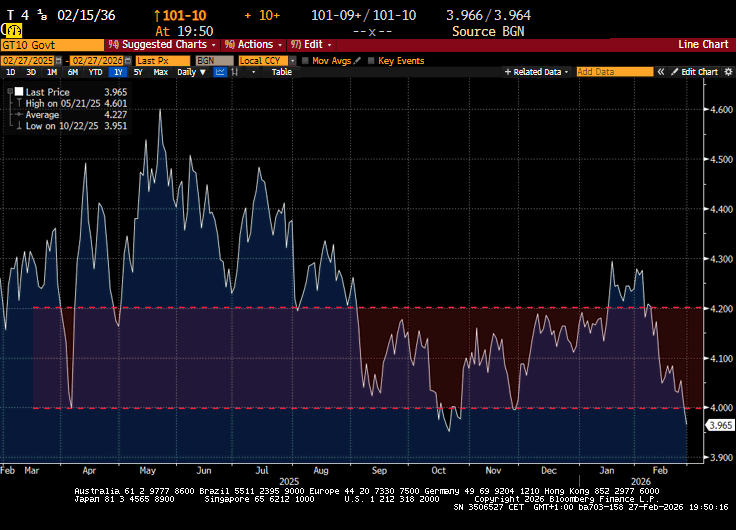Open the Suggested Charts menu

163,45
